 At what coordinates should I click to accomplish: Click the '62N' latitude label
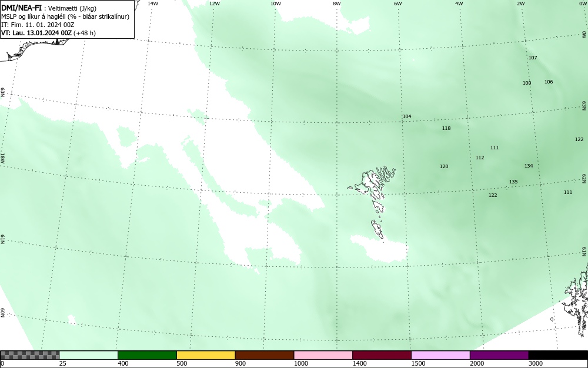click(x=584, y=178)
